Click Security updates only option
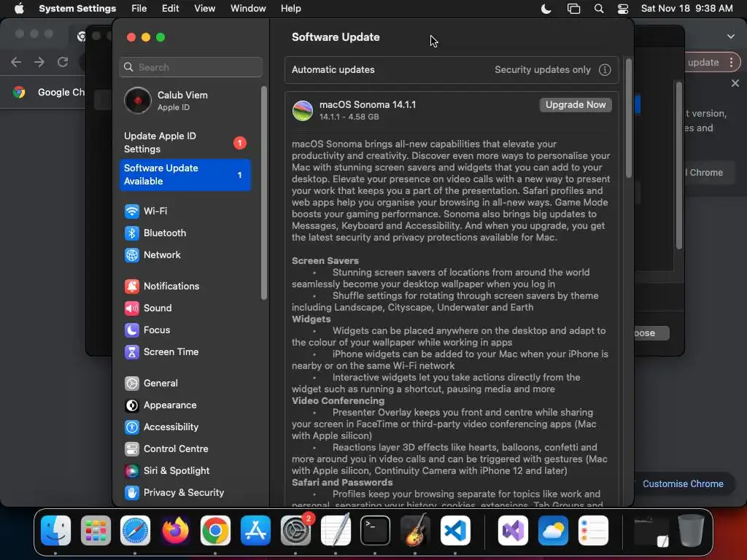The width and height of the screenshot is (747, 560). tap(542, 70)
